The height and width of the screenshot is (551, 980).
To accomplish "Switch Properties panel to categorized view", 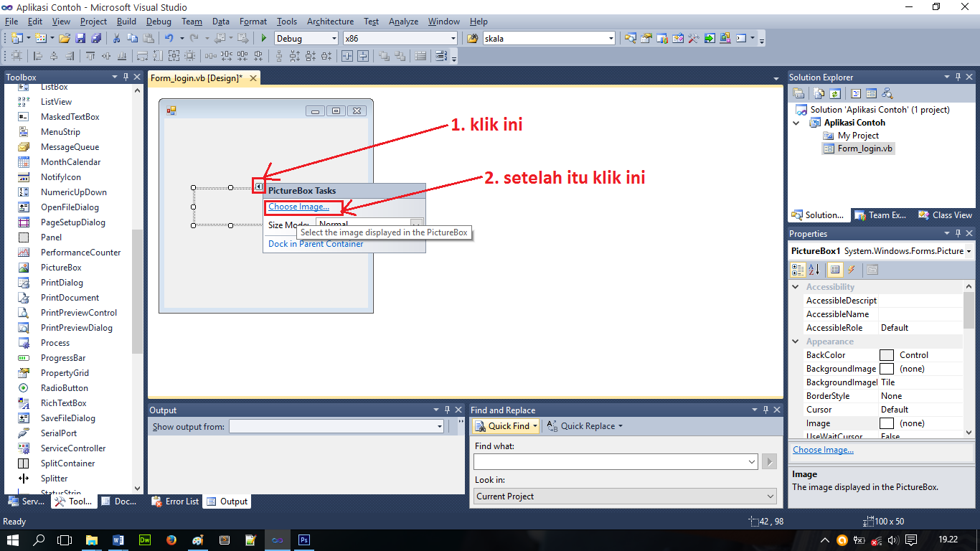I will pos(797,269).
